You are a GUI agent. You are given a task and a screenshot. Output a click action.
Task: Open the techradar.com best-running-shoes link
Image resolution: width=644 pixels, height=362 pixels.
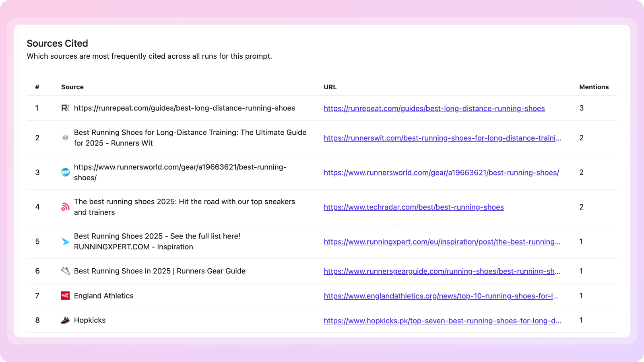coord(414,207)
